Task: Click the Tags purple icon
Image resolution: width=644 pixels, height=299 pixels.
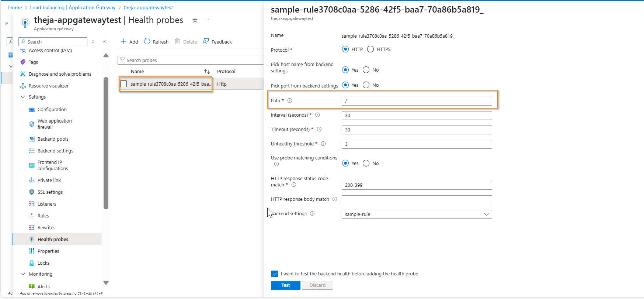Action: tap(23, 62)
